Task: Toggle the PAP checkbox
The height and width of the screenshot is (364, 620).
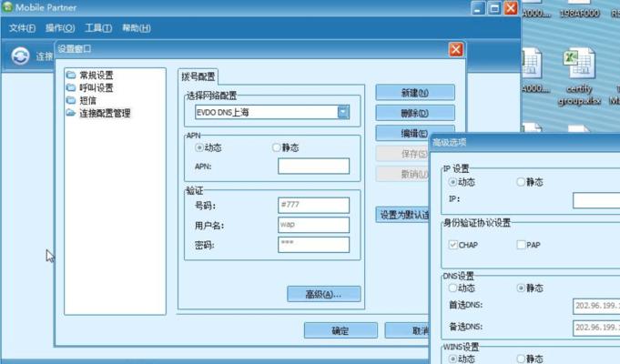Action: coord(521,245)
